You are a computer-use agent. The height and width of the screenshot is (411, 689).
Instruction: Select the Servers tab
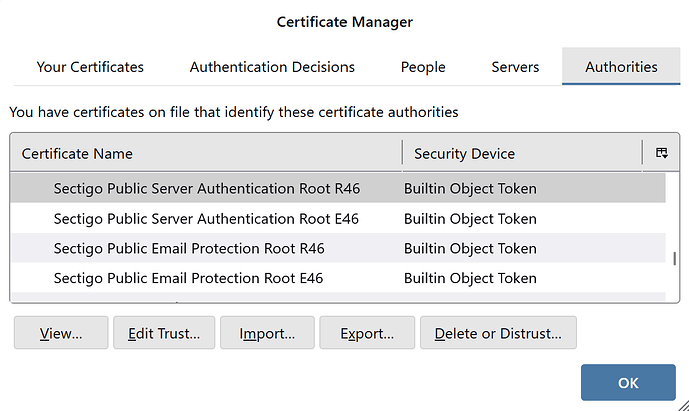coord(515,67)
